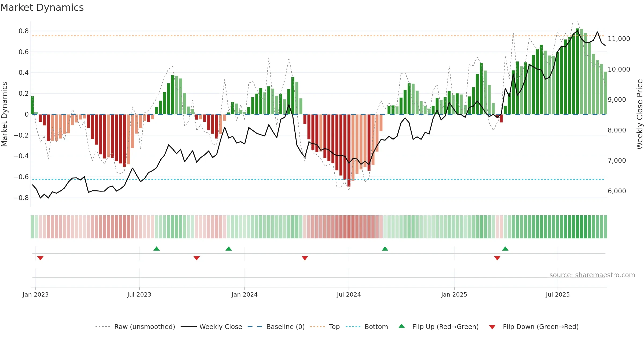
Task: Click the Jul 2024 x-axis label
Action: click(349, 294)
